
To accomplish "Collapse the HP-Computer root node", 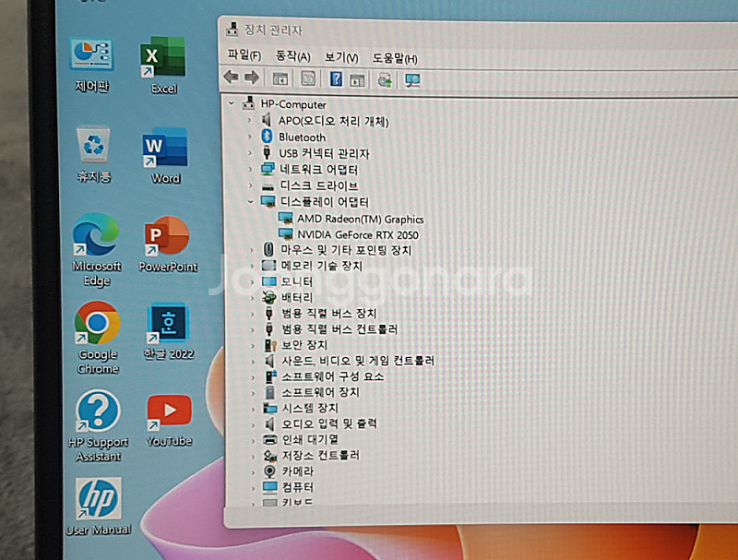I will coord(232,103).
